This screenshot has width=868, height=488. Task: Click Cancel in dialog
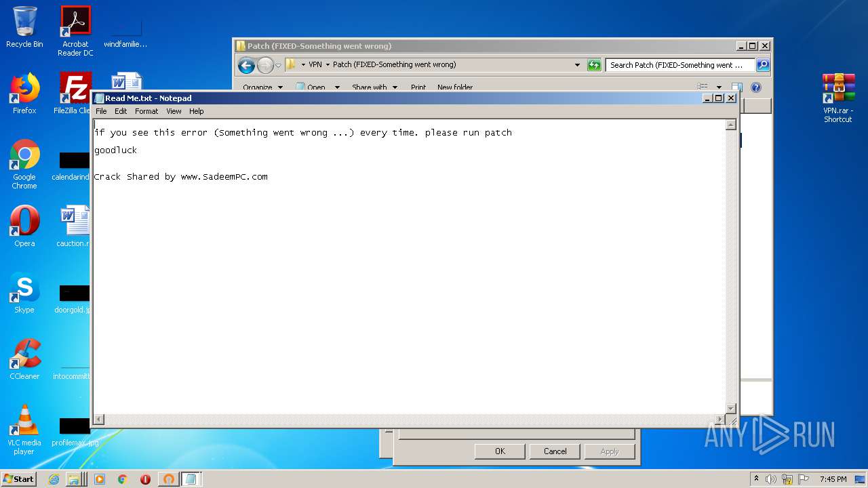[555, 451]
